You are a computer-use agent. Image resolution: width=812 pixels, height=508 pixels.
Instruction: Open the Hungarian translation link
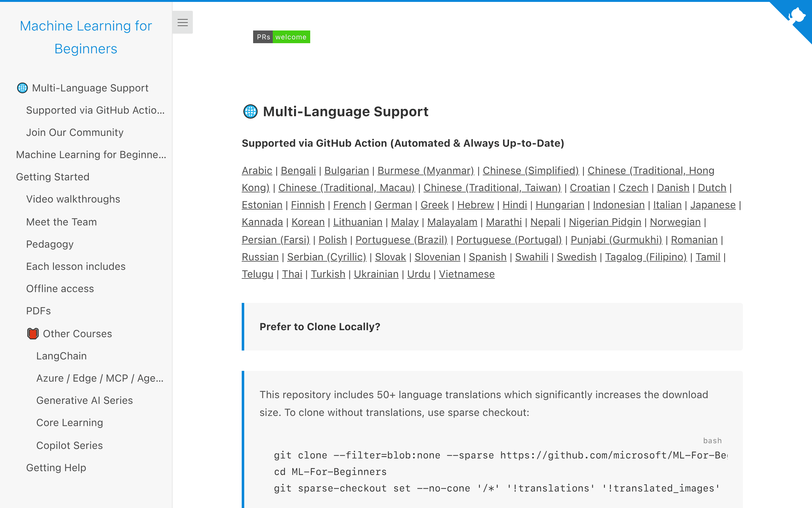(x=560, y=204)
